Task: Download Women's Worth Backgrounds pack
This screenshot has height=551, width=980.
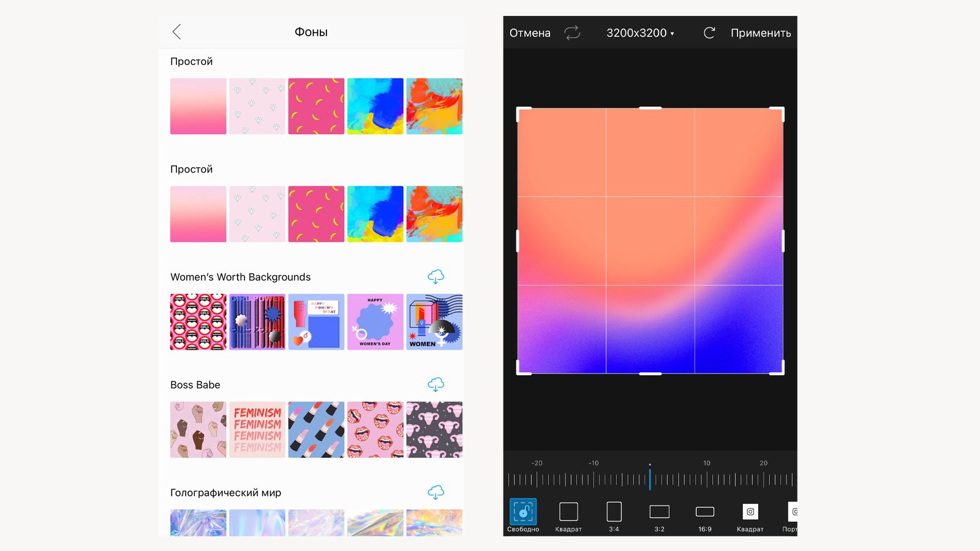Action: click(435, 277)
